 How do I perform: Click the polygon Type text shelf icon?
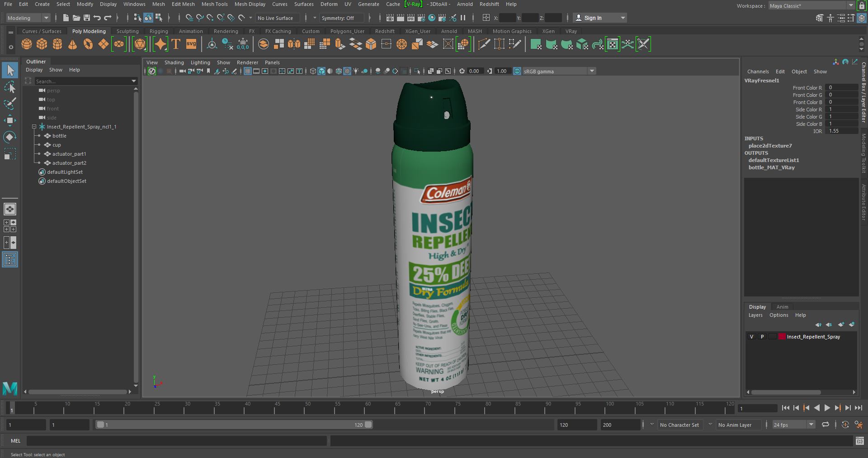(x=176, y=44)
